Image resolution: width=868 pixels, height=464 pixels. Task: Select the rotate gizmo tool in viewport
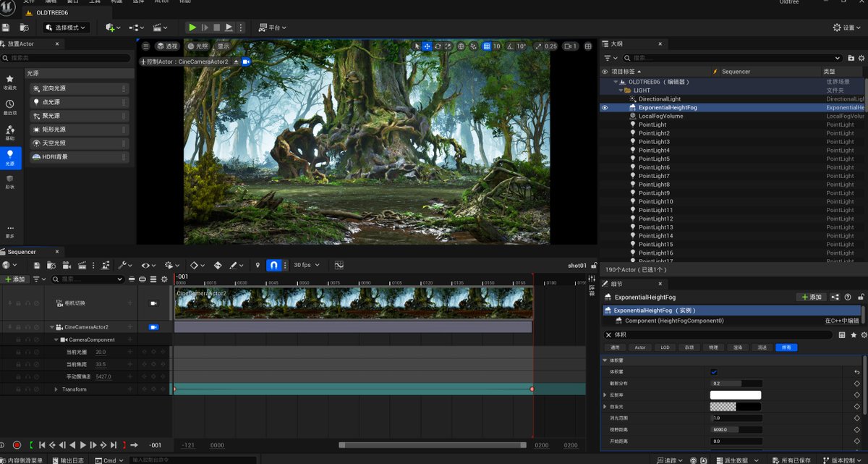[x=438, y=46]
